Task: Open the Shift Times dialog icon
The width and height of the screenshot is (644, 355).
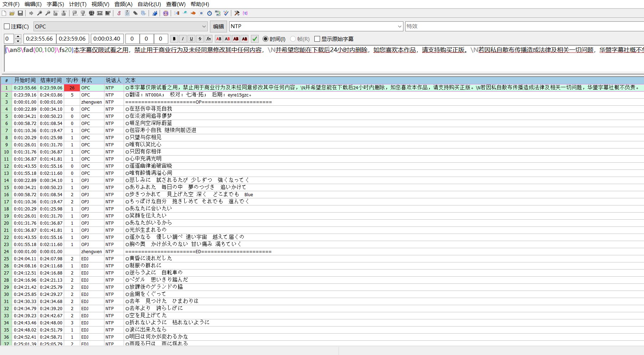Action: click(x=177, y=13)
